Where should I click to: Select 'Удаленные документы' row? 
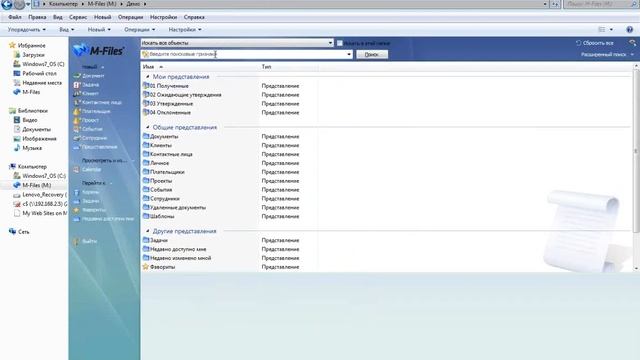click(174, 207)
